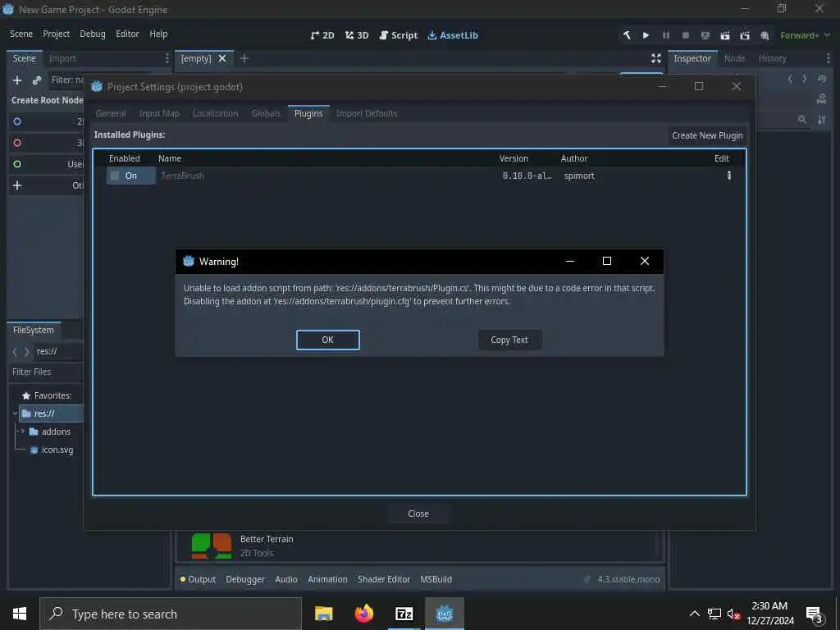The height and width of the screenshot is (630, 840).
Task: Switch to the Input Map tab
Action: point(159,113)
